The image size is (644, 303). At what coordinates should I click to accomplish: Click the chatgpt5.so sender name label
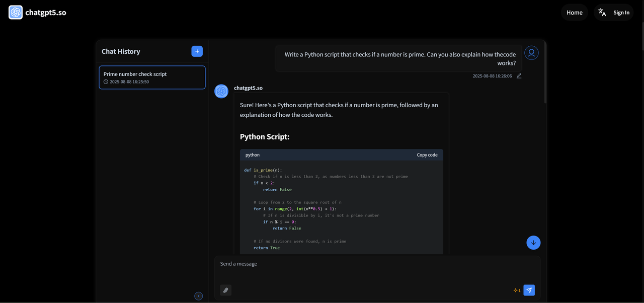[x=248, y=88]
